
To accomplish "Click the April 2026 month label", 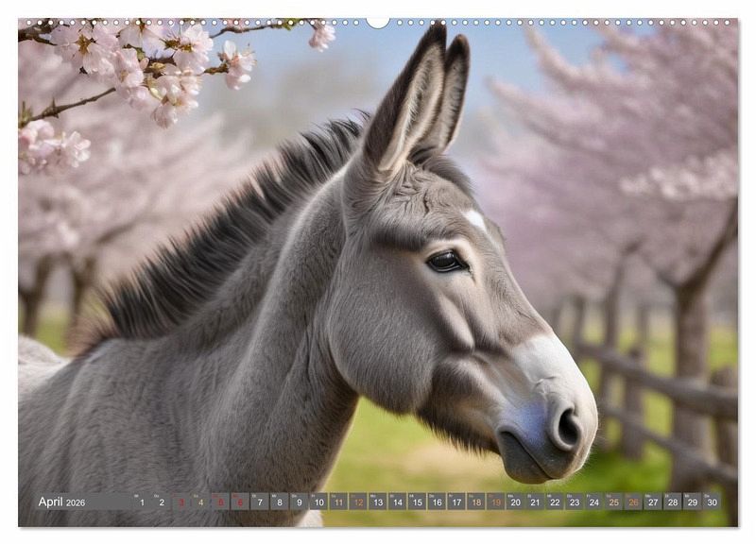I will [61, 502].
